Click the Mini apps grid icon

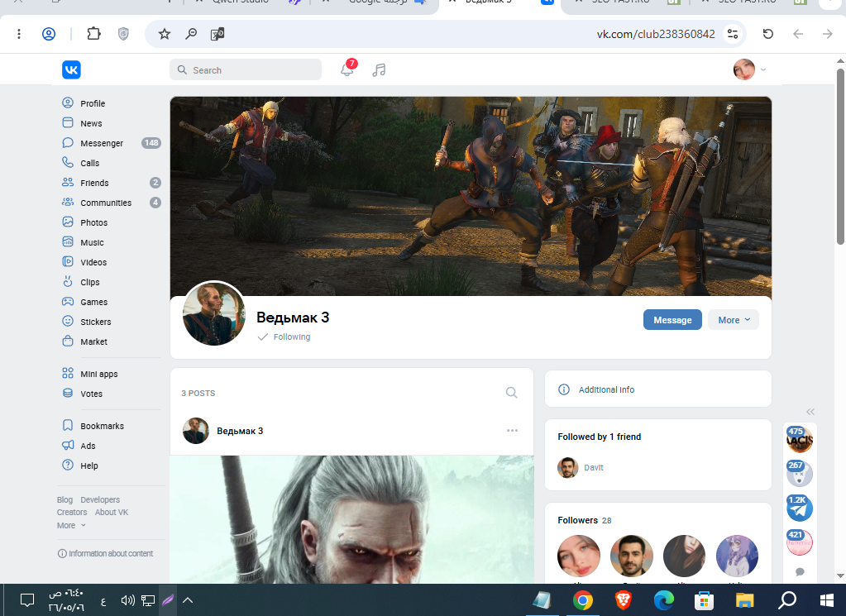(x=68, y=373)
